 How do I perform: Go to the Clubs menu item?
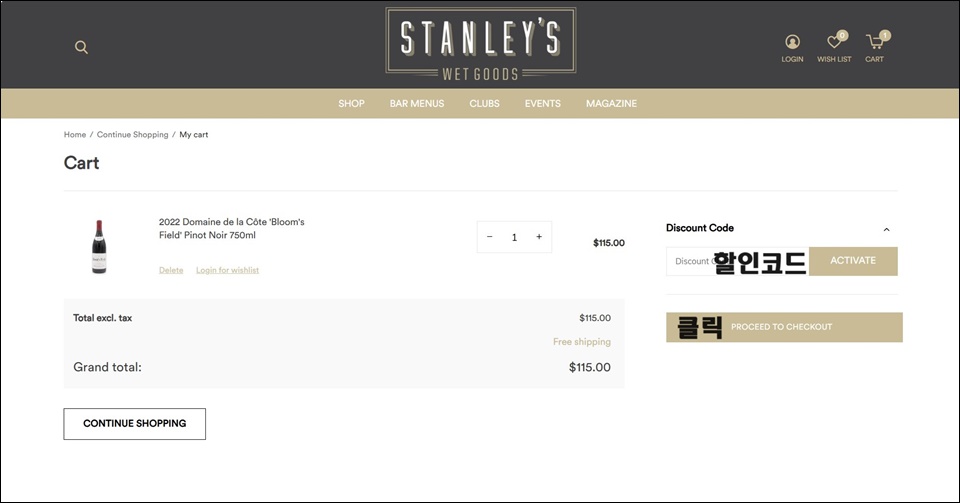(484, 103)
